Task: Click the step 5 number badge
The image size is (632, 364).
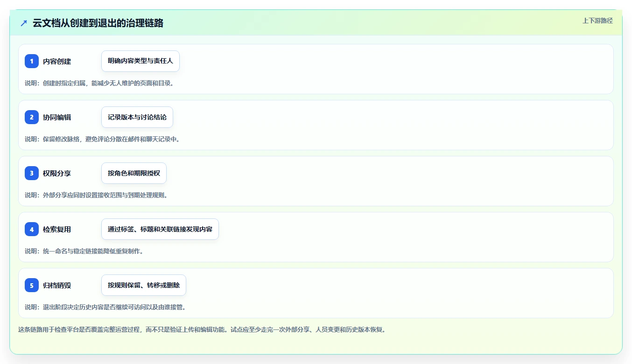Action: click(x=32, y=285)
